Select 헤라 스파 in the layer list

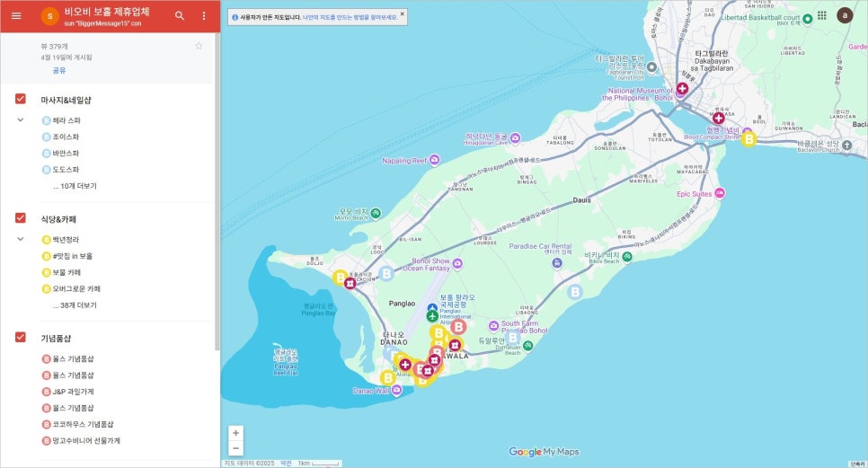[66, 120]
